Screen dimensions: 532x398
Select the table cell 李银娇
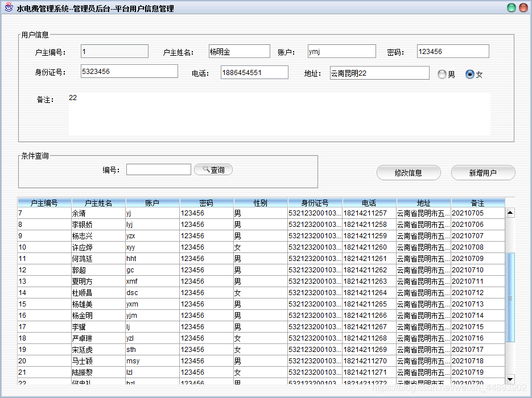(98, 225)
